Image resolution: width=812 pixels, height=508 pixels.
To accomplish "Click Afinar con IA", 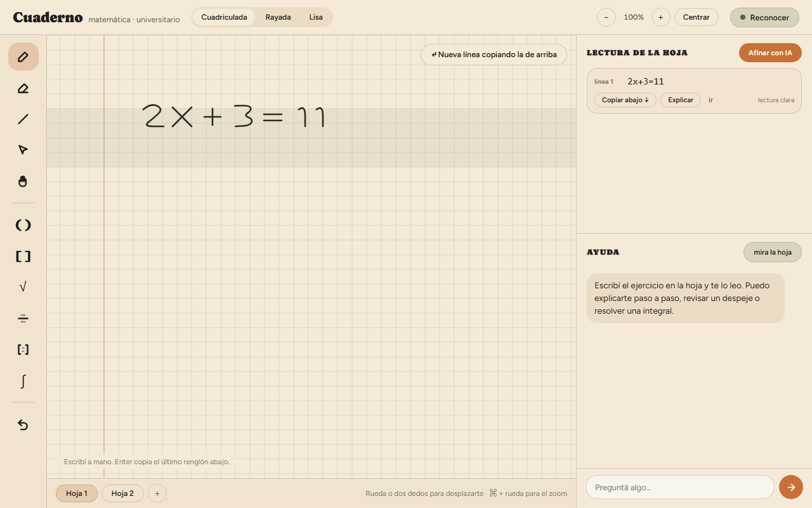I will coord(770,53).
